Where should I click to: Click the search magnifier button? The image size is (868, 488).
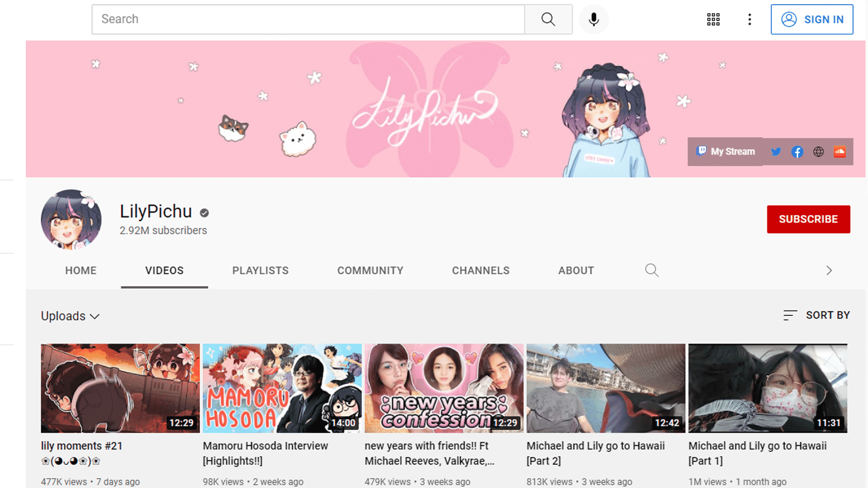coord(548,19)
